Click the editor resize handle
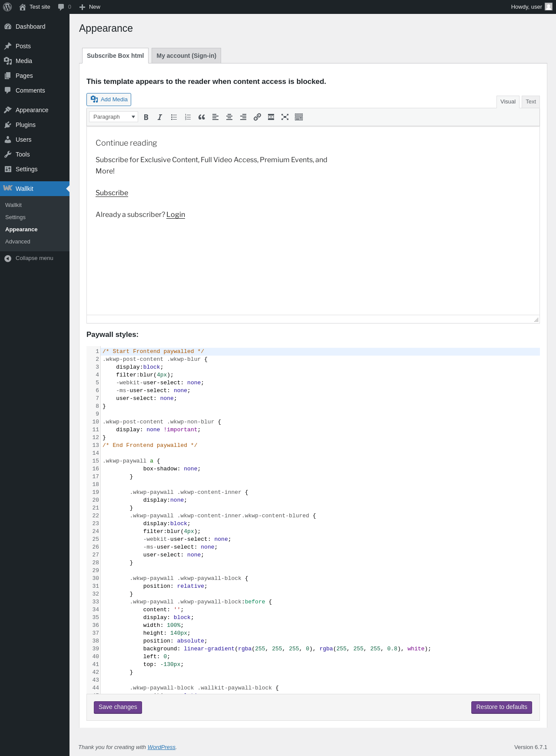Image resolution: width=556 pixels, height=756 pixels. [536, 320]
